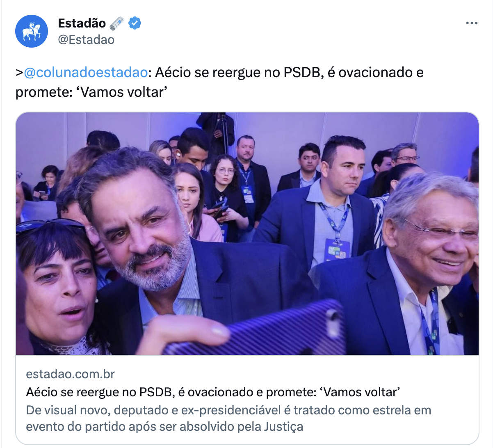Click the newspaper emoji beside Estadão
Viewport: 493px width, 448px height.
point(117,23)
